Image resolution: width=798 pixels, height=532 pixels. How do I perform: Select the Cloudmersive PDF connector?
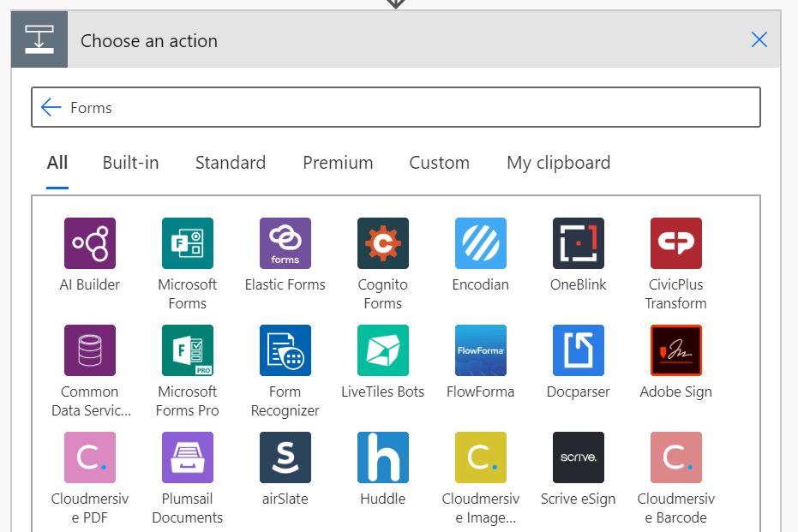click(x=90, y=457)
